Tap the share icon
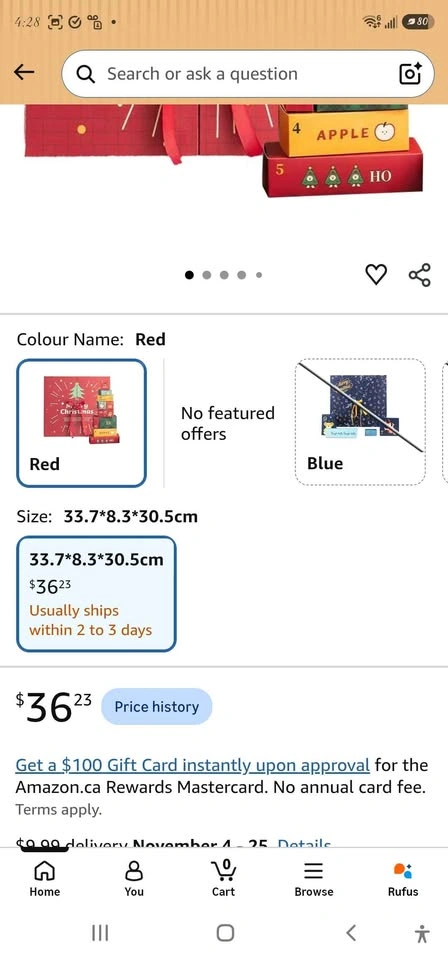This screenshot has height=960, width=448. [420, 275]
